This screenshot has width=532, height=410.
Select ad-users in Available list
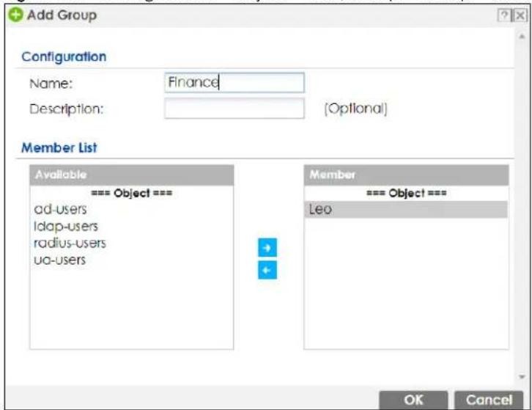pos(60,209)
